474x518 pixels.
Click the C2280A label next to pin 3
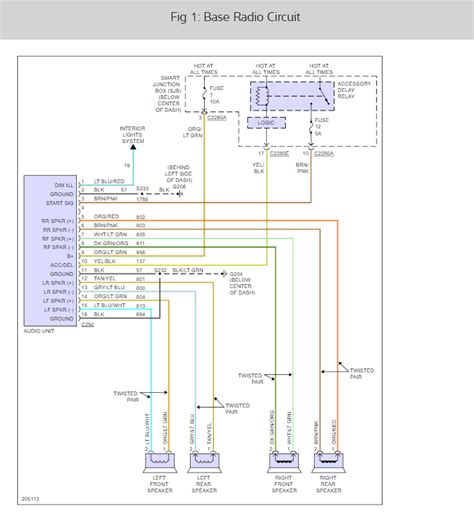point(217,118)
